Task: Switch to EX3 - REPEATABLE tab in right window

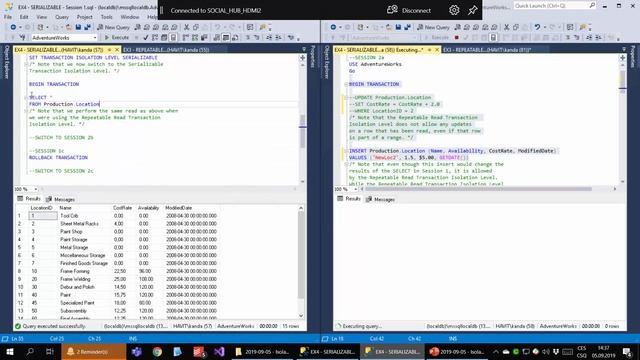Action: 487,50
